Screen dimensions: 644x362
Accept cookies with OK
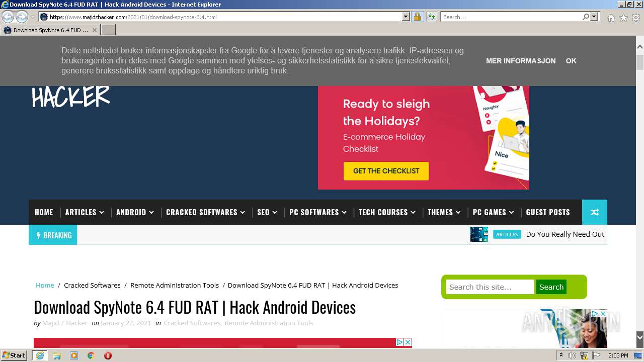(571, 61)
